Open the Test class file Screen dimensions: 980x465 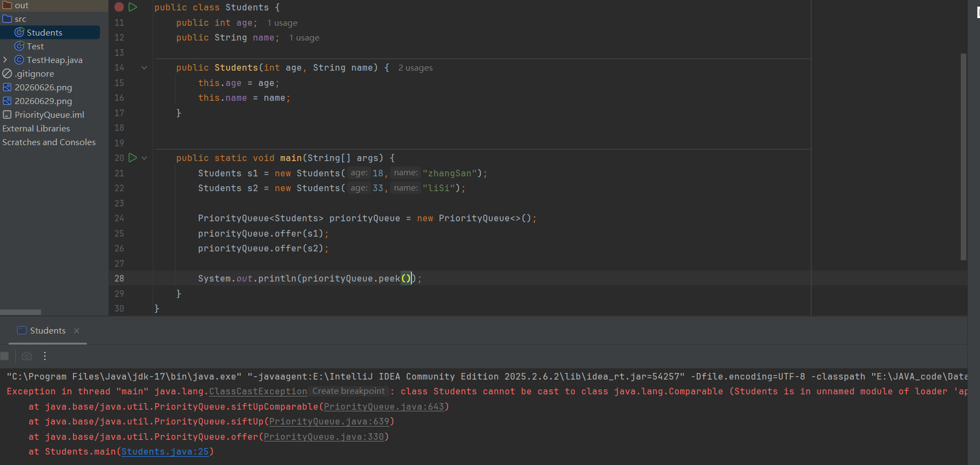pos(35,46)
